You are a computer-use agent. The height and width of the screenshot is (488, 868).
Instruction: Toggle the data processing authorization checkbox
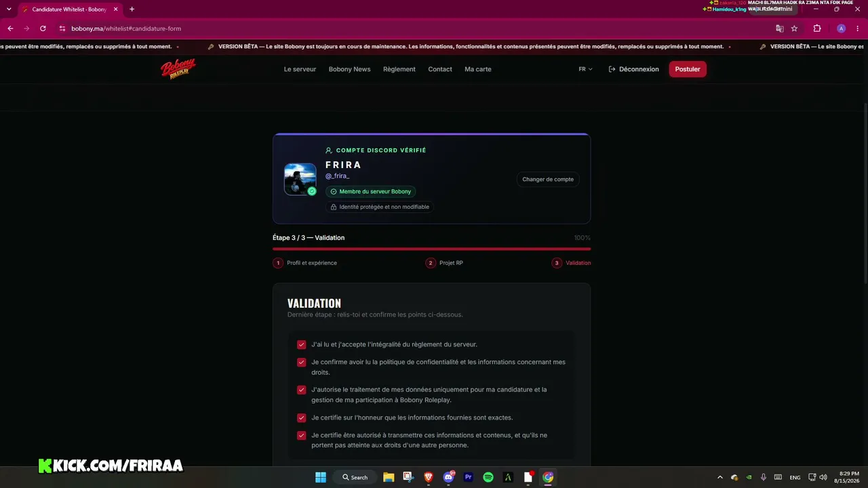coord(302,390)
